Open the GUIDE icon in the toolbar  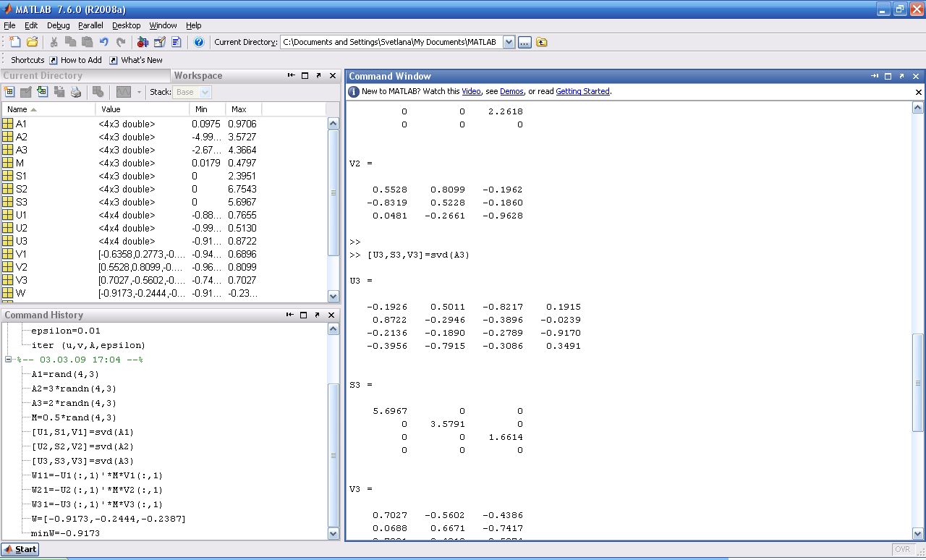[160, 42]
